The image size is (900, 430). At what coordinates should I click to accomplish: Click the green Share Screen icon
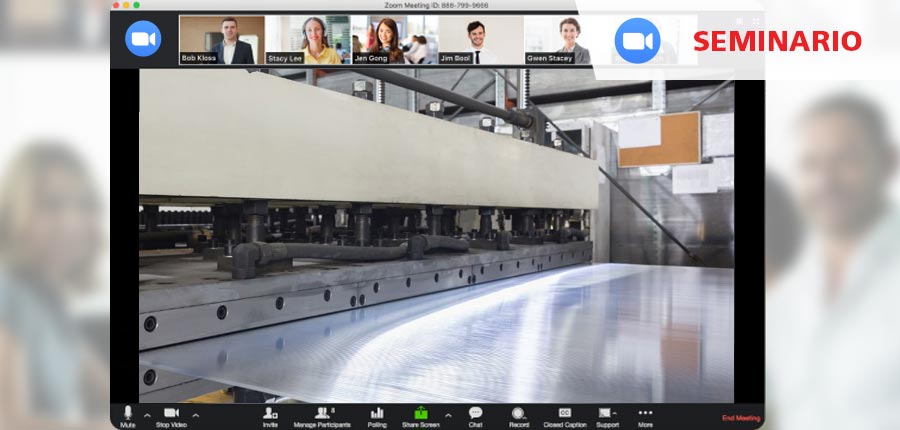(420, 413)
